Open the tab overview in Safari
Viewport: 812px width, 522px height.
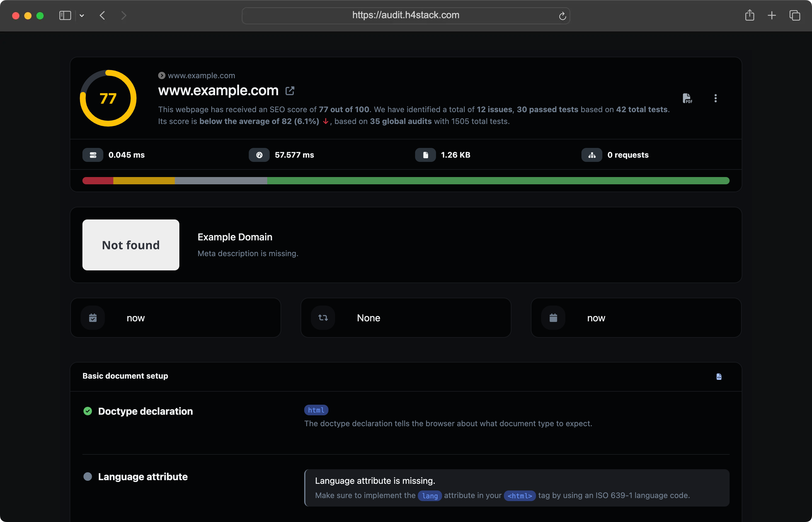coord(795,15)
